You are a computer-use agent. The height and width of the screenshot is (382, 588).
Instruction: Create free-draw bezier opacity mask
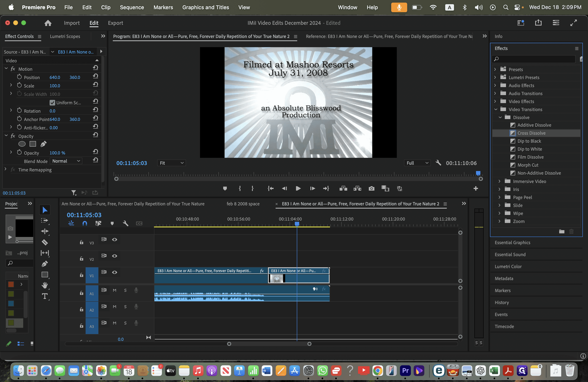tap(43, 144)
